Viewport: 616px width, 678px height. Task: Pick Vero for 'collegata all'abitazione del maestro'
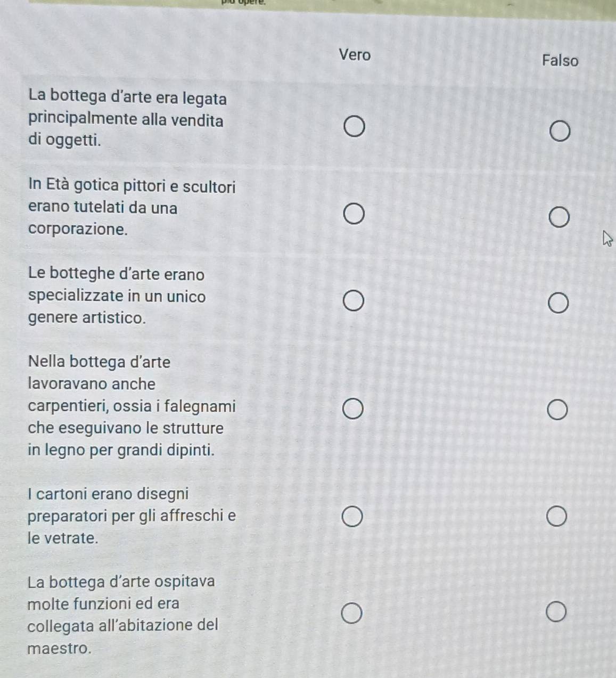click(352, 613)
